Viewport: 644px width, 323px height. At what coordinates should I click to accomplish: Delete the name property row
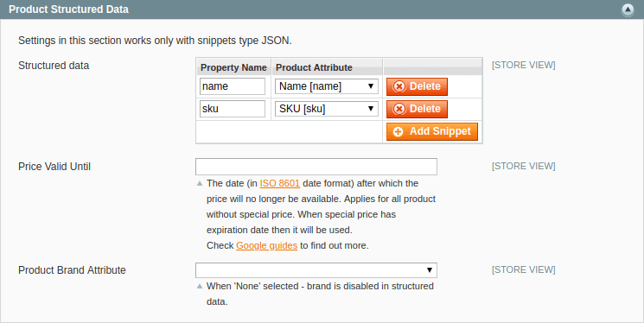point(417,86)
